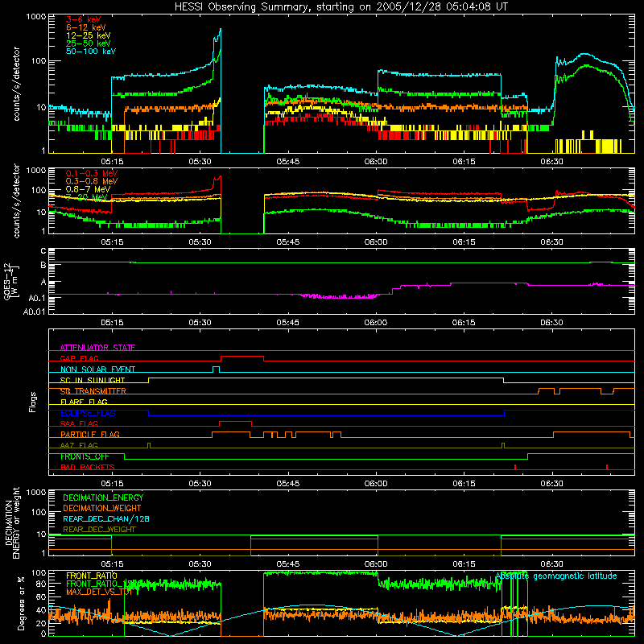Click the 0.8-7 MeV legend entry

(x=89, y=189)
